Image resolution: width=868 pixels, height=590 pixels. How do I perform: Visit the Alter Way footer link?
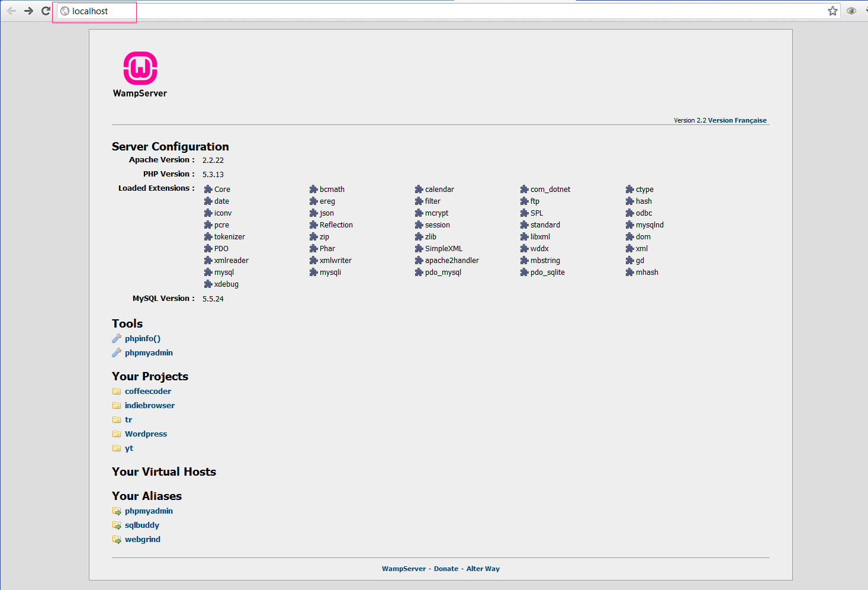click(483, 569)
